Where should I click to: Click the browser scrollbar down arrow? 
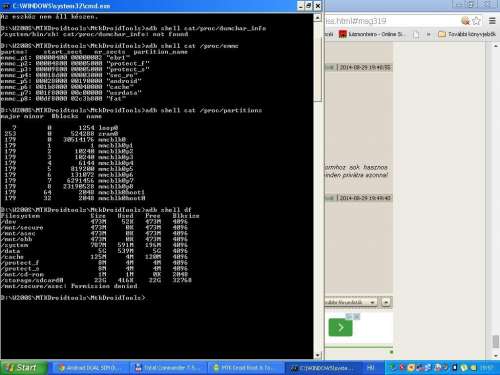point(496,355)
